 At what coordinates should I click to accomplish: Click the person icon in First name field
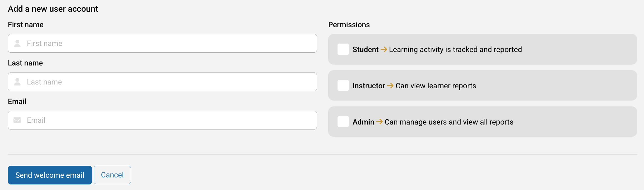[17, 44]
